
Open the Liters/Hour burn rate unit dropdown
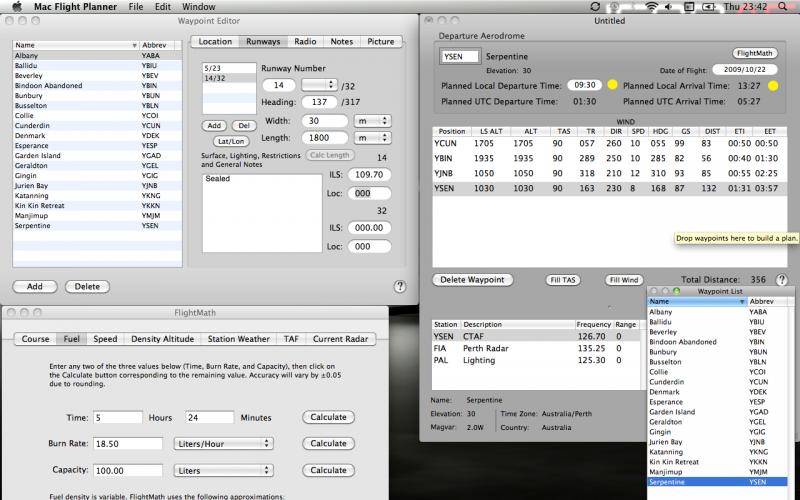[223, 443]
